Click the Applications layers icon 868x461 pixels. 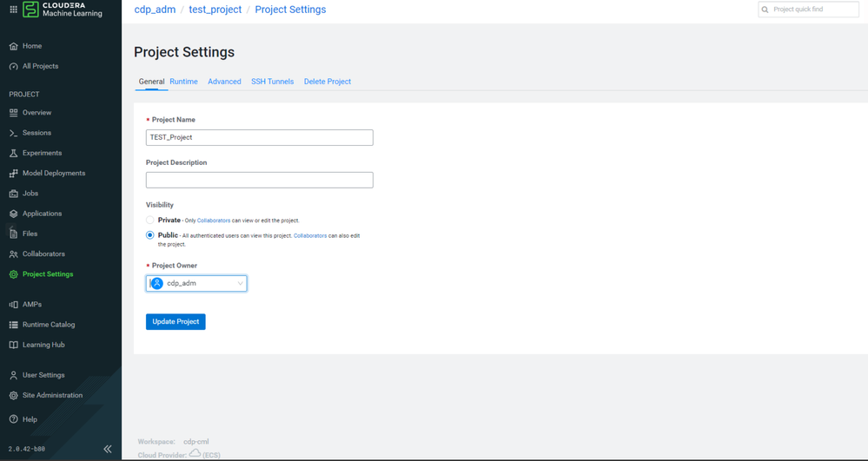point(14,214)
